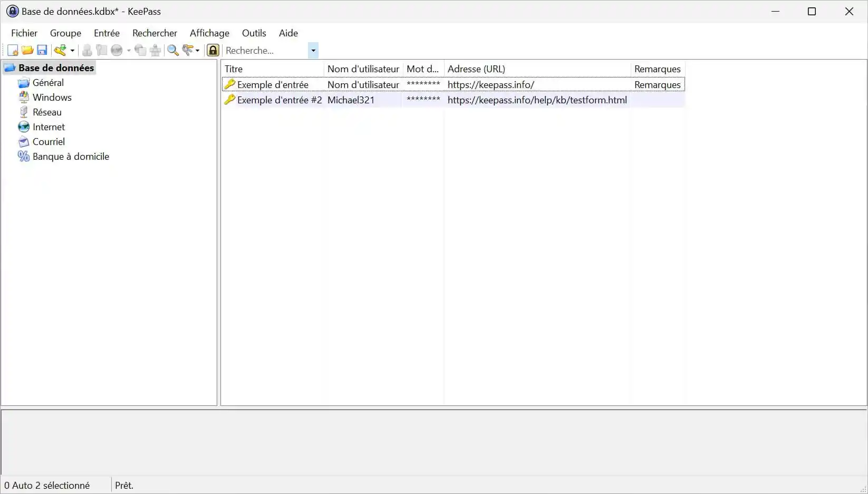Click the Banque à domicile percent icon
Screen dimensions: 868x494
[24, 157]
